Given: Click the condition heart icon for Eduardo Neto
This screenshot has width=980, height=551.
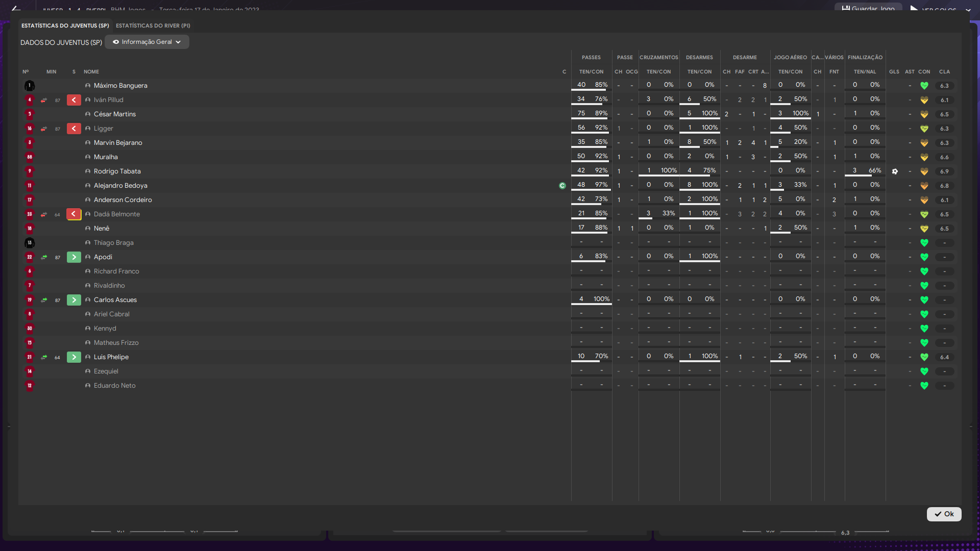Looking at the screenshot, I should [x=924, y=386].
